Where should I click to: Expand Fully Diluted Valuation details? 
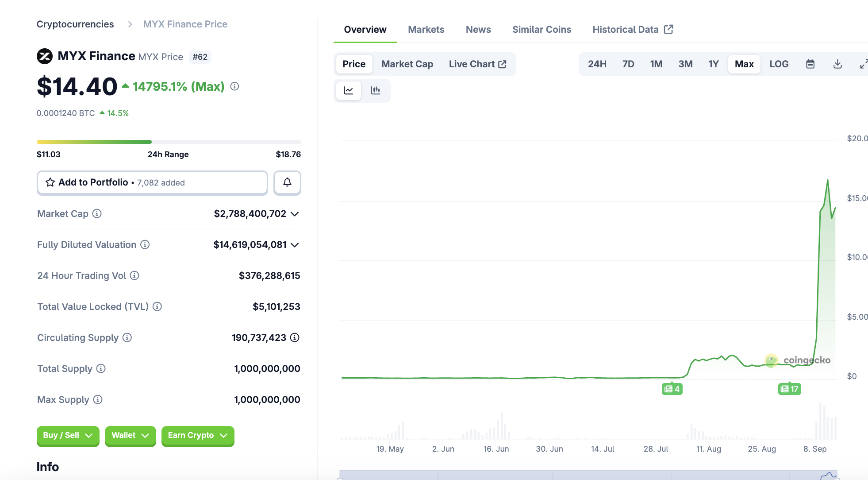tap(295, 245)
